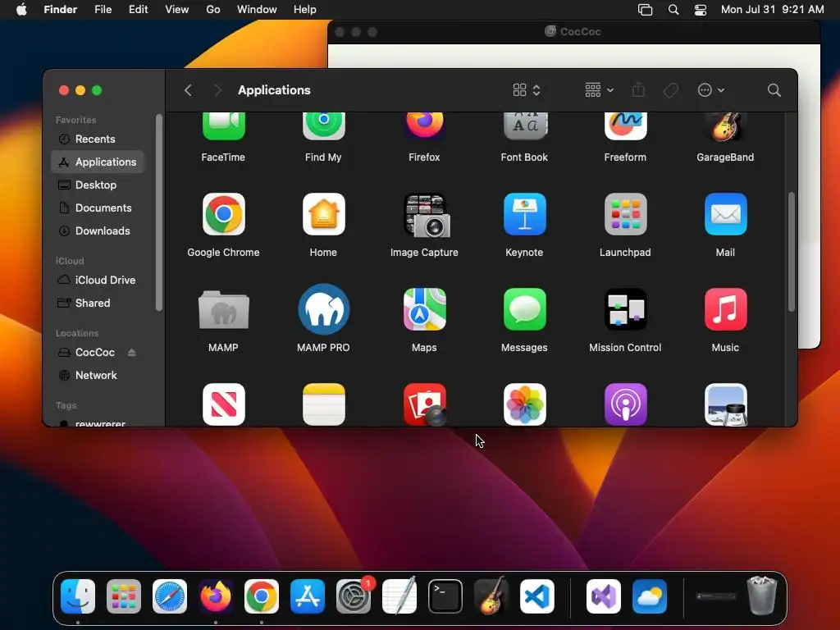Open Terminal from the Dock
The height and width of the screenshot is (630, 840).
tap(445, 596)
